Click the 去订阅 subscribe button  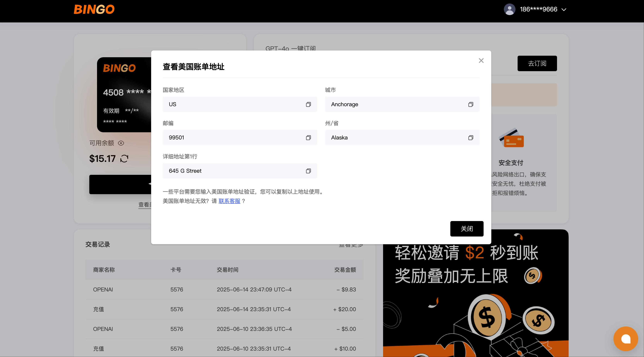point(537,63)
